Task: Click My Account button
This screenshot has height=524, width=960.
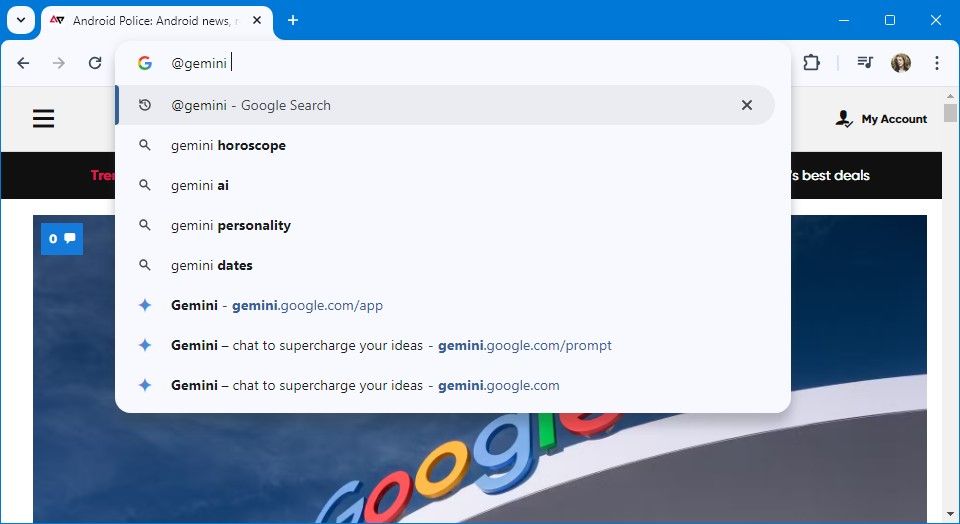Action: pyautogui.click(x=881, y=119)
